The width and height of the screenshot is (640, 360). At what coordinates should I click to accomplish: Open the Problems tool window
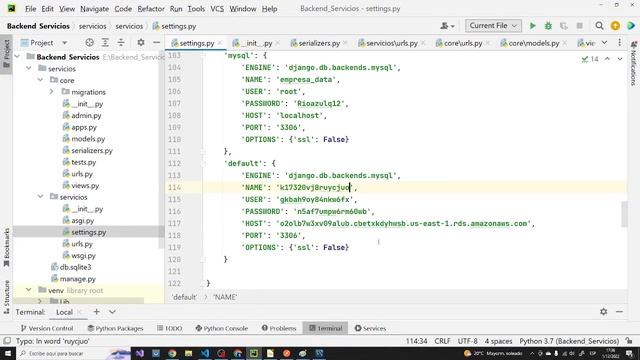[279, 328]
